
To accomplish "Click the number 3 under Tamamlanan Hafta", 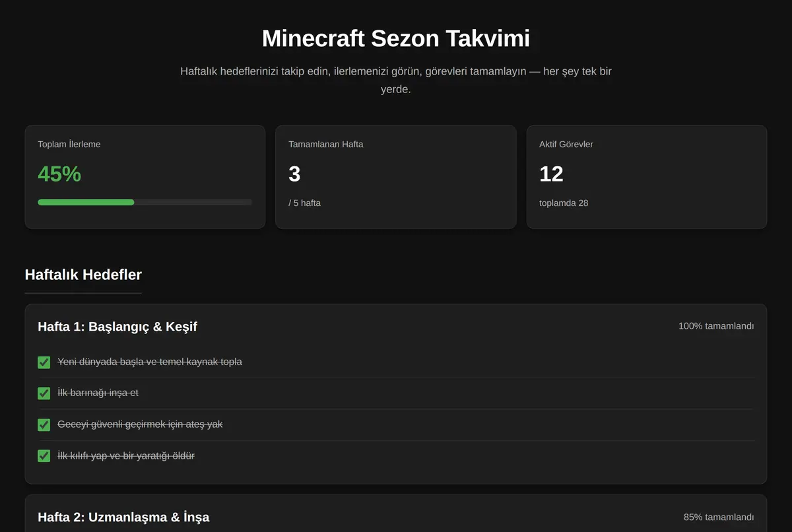I will click(294, 174).
